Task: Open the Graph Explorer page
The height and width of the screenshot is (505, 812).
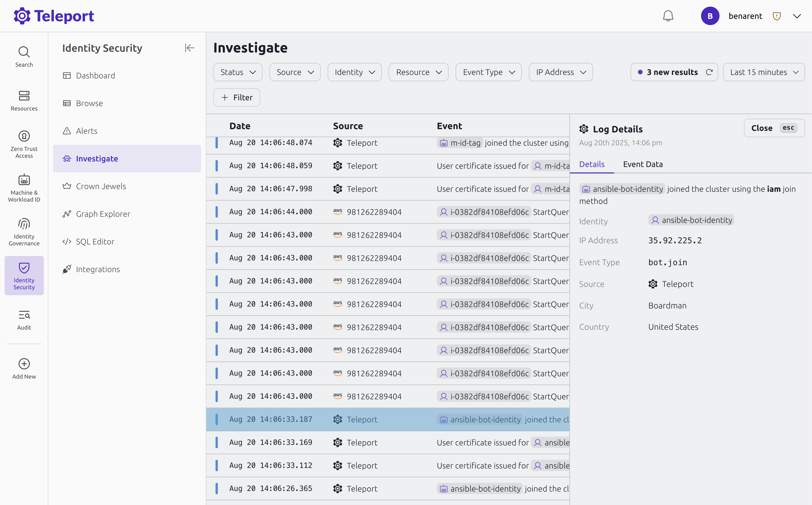Action: pos(103,214)
